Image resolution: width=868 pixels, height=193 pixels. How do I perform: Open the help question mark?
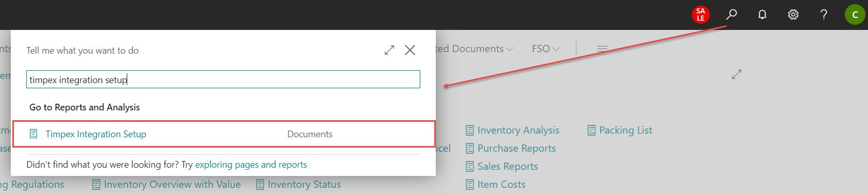tap(824, 14)
